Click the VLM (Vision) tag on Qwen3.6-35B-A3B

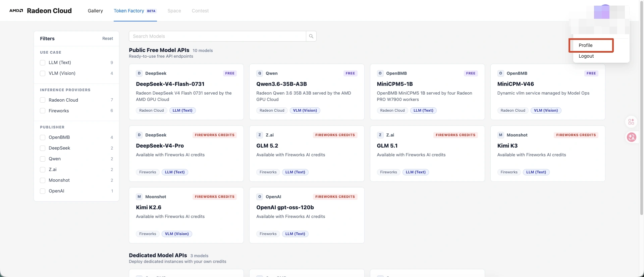point(305,110)
